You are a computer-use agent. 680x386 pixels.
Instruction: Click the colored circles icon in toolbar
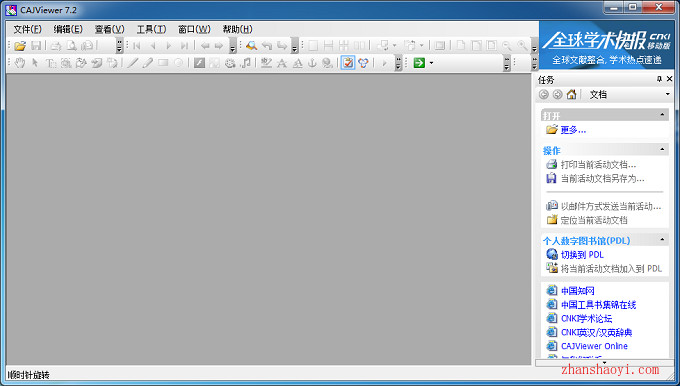tap(363, 63)
